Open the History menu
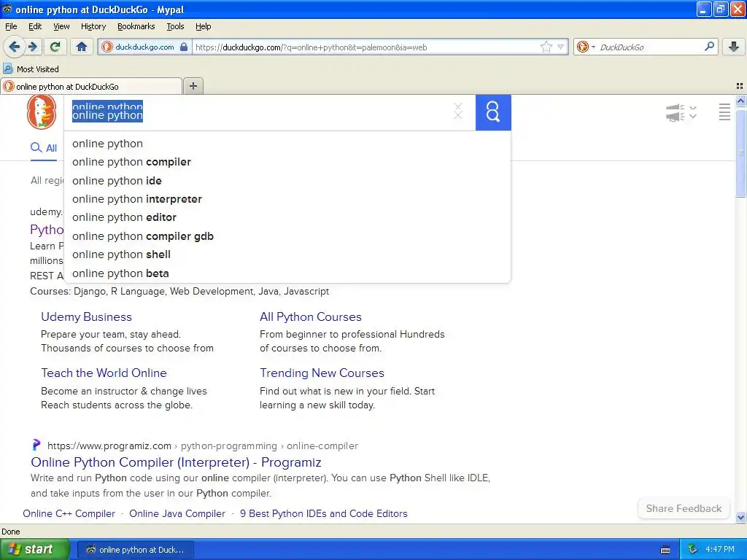 [93, 26]
